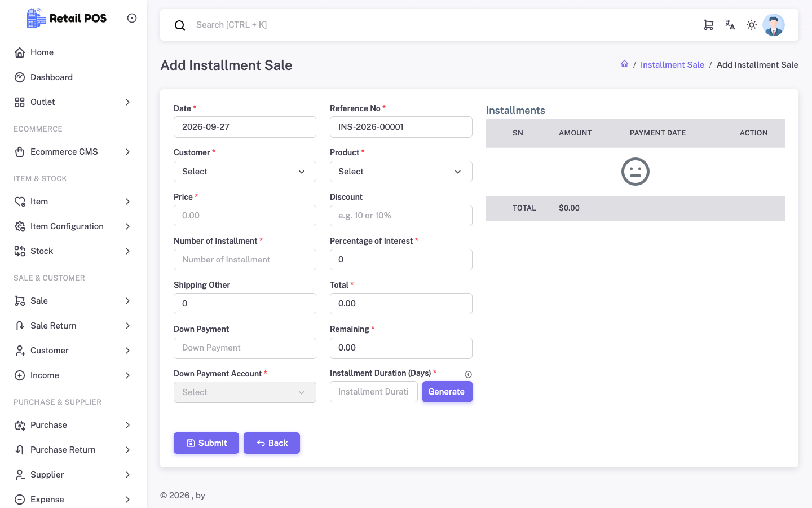Expand the Customer sidebar menu

(x=73, y=351)
